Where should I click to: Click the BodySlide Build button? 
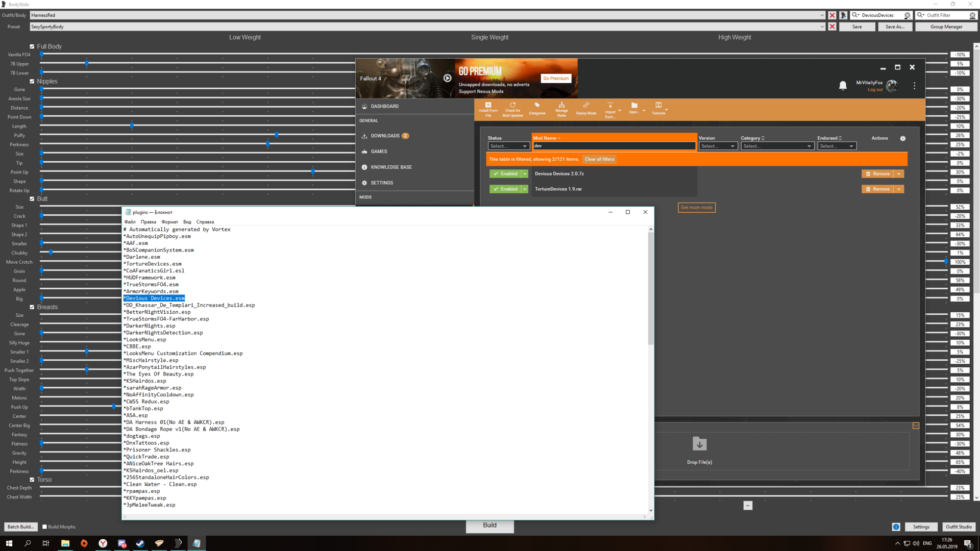click(489, 525)
